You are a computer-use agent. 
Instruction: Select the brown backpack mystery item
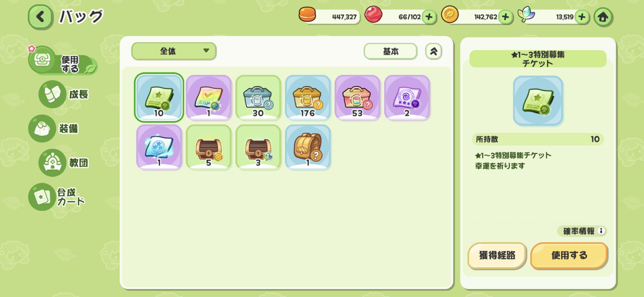(x=308, y=147)
